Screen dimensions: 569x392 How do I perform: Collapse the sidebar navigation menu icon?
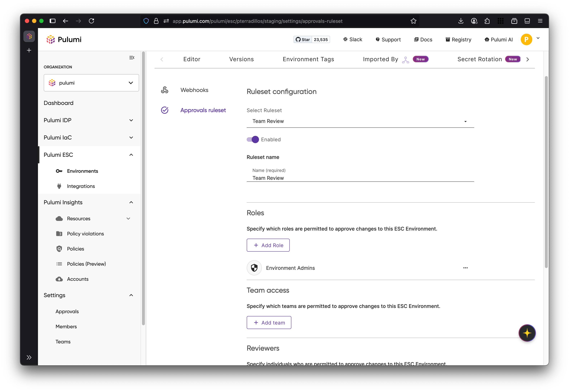point(132,58)
